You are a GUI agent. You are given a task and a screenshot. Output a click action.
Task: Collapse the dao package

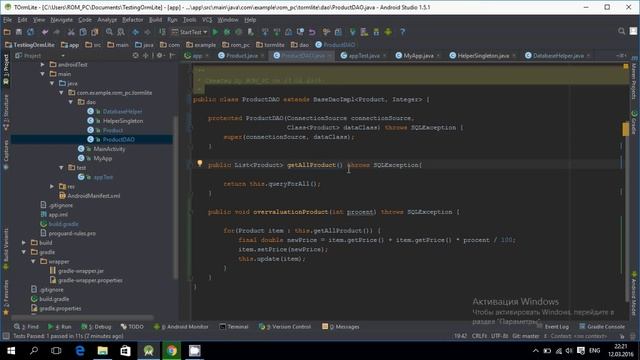pyautogui.click(x=71, y=102)
